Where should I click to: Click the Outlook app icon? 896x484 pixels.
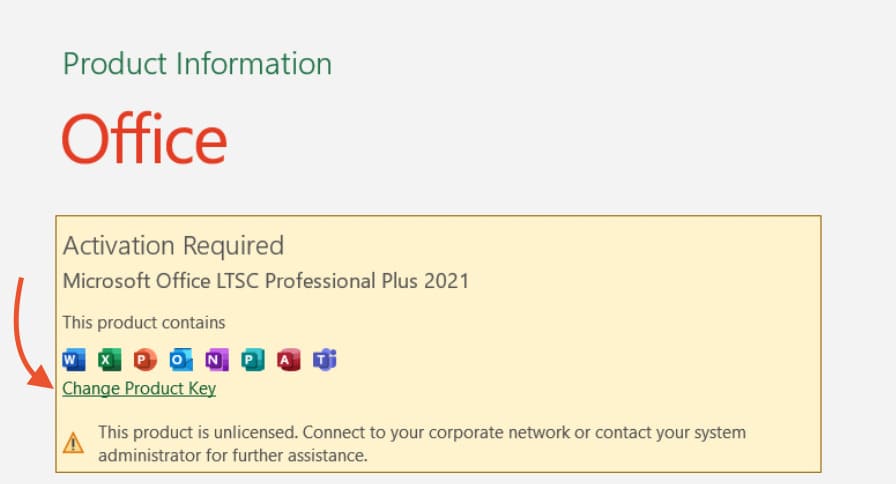[x=181, y=360]
